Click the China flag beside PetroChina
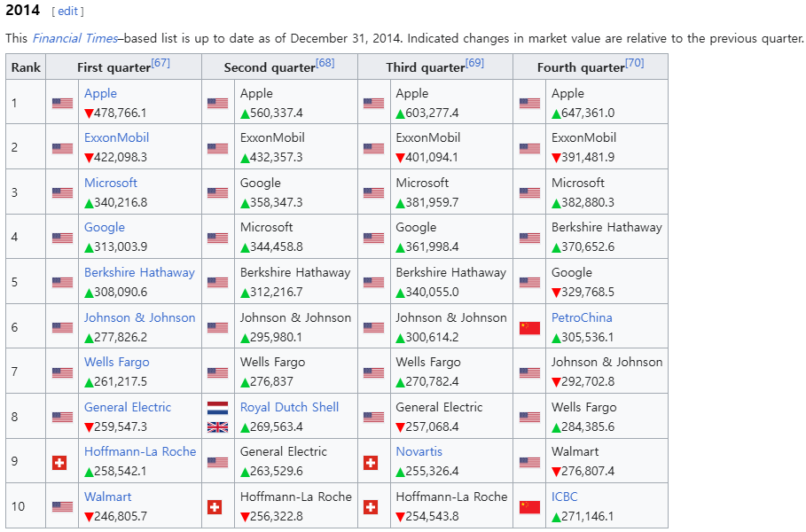The image size is (806, 532). (529, 328)
